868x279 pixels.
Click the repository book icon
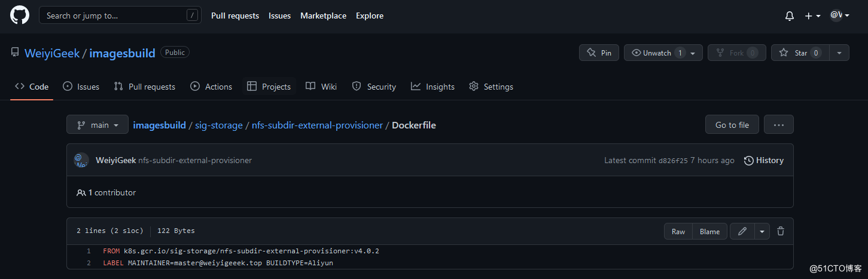(x=15, y=53)
